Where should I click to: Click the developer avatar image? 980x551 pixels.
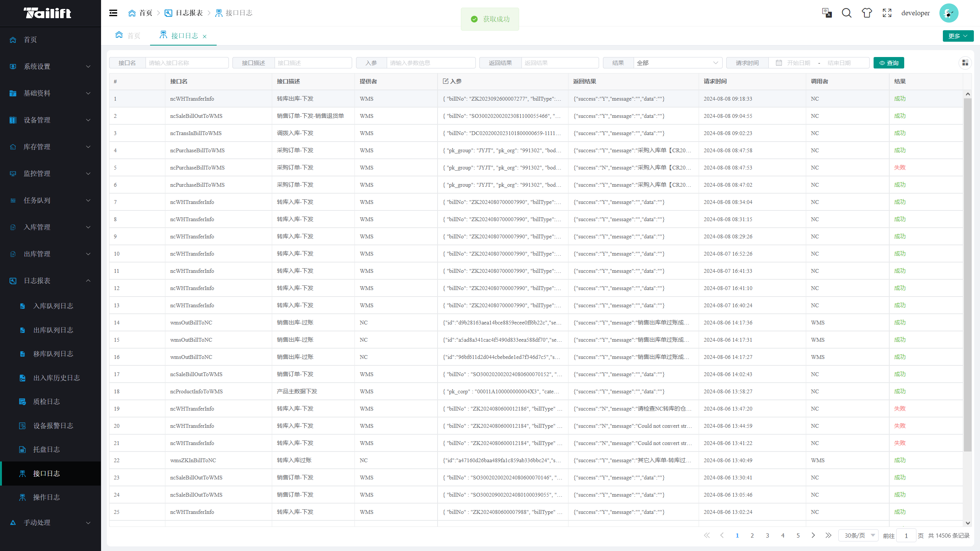tap(949, 13)
